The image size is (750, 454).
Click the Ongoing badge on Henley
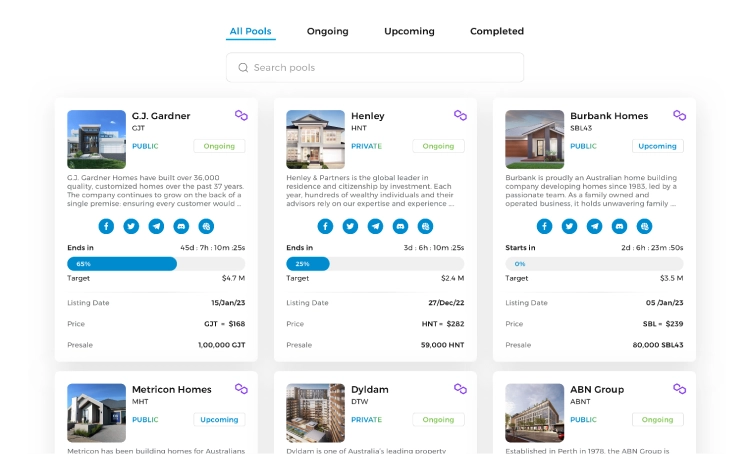[x=438, y=146]
